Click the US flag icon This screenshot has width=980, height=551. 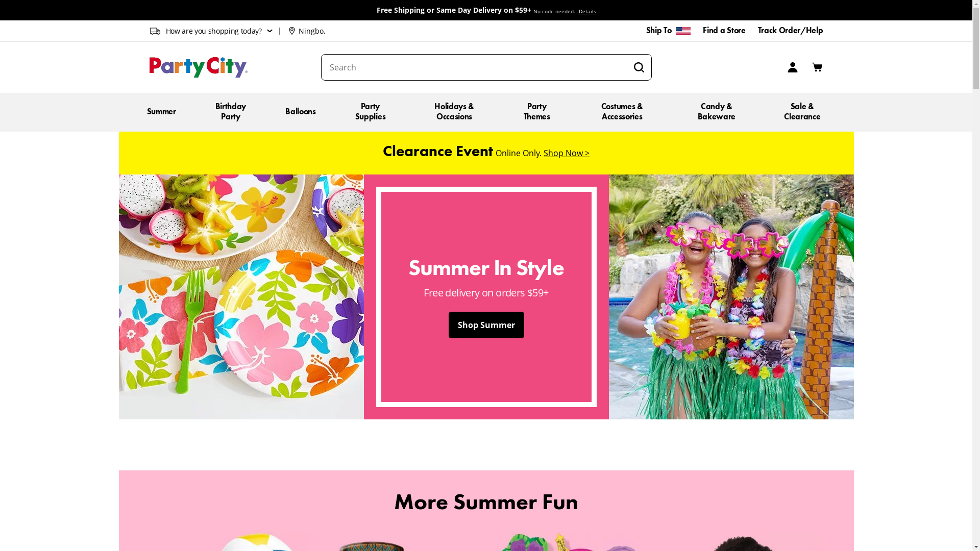click(683, 31)
